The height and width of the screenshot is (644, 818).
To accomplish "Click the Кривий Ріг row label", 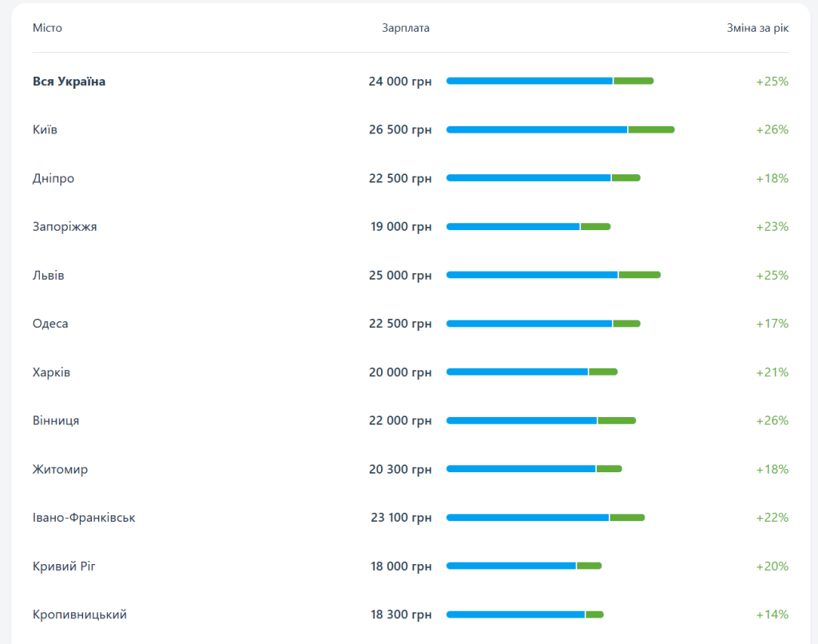I will click(x=64, y=566).
